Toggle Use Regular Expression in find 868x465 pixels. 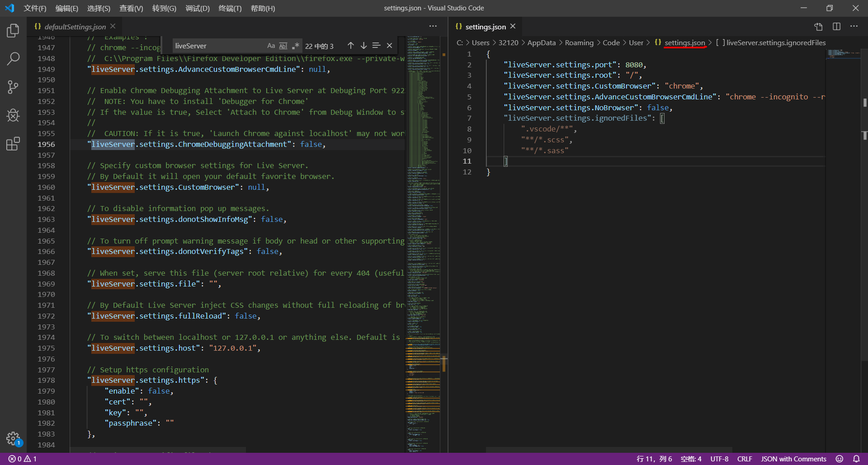pyautogui.click(x=296, y=46)
